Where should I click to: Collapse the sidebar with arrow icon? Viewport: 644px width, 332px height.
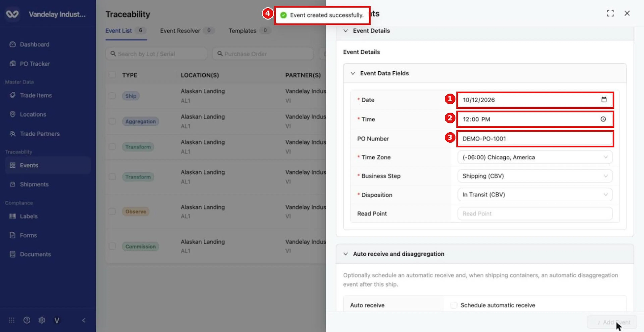pyautogui.click(x=84, y=320)
